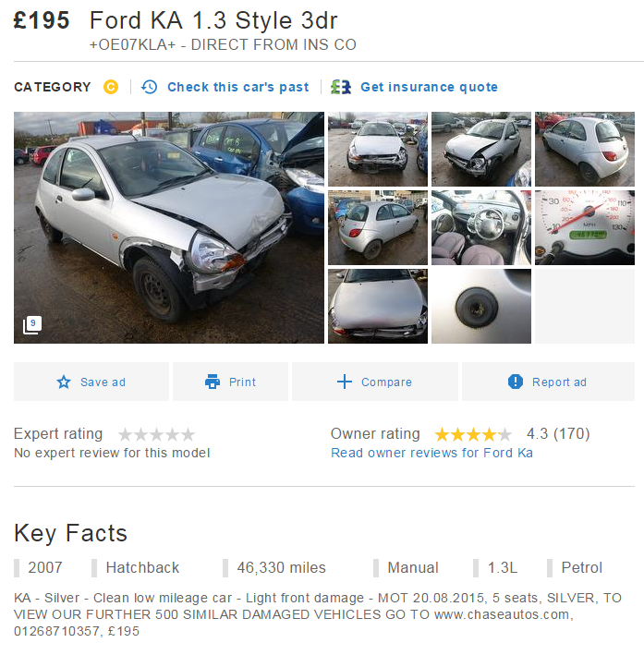
Task: Click the printer icon
Action: tap(213, 382)
